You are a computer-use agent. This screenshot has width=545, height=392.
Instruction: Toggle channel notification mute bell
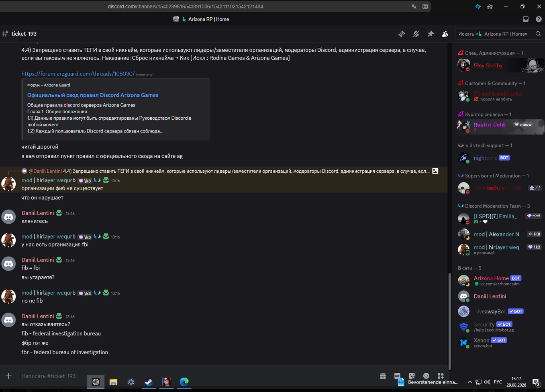coord(416,34)
